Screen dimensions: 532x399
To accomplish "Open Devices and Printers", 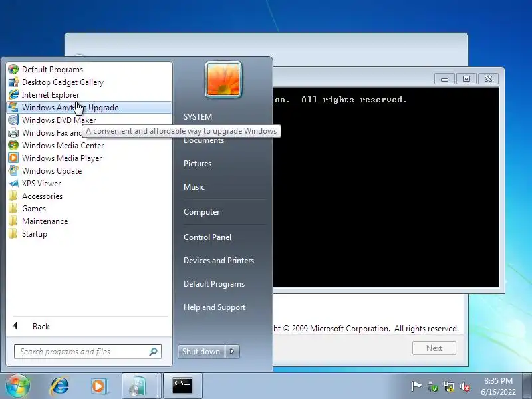I will click(x=219, y=261).
